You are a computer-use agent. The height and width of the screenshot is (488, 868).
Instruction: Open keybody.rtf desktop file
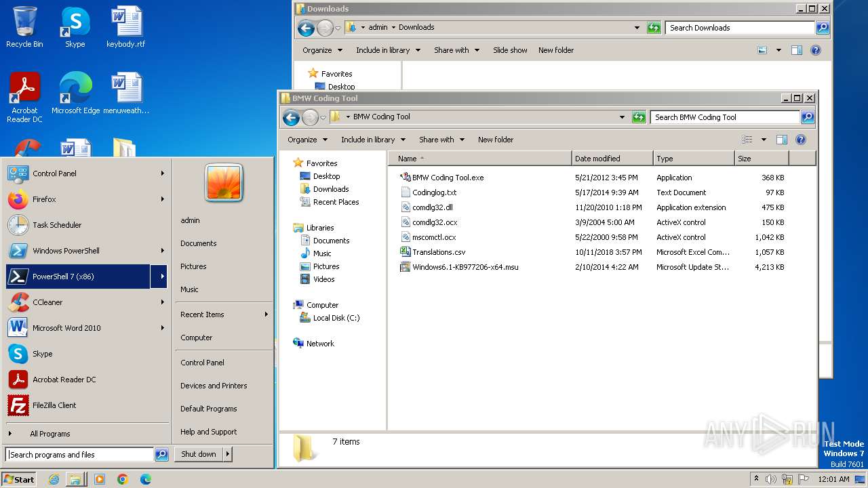click(x=126, y=27)
